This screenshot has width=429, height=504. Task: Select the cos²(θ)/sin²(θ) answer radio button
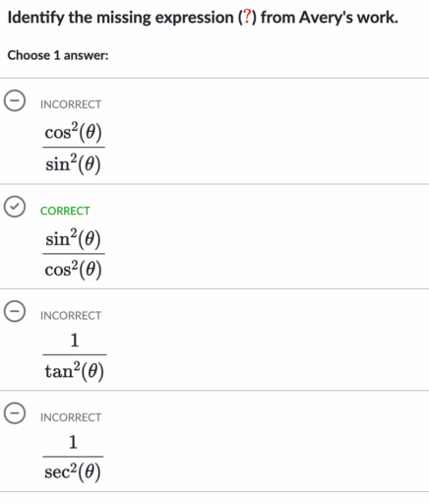pos(15,100)
